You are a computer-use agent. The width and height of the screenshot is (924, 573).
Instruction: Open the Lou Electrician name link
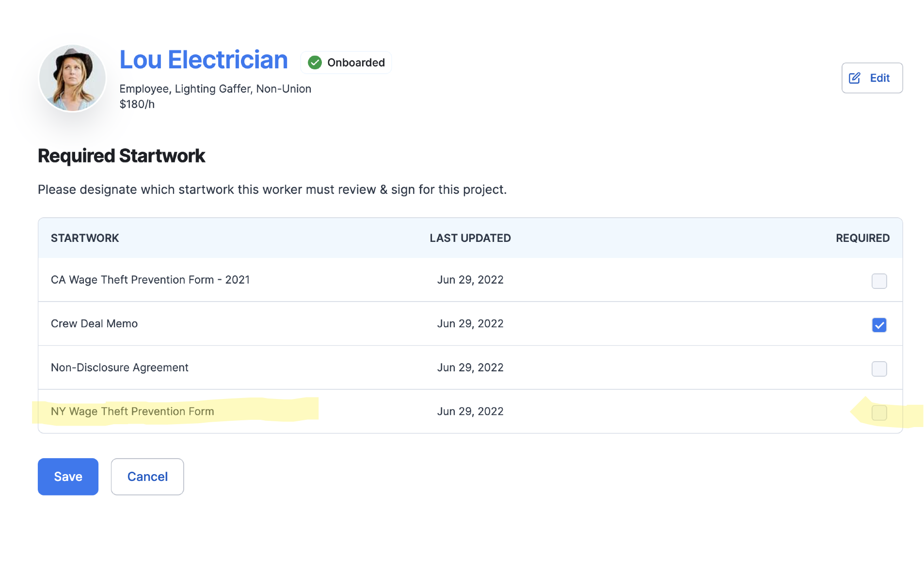point(204,60)
